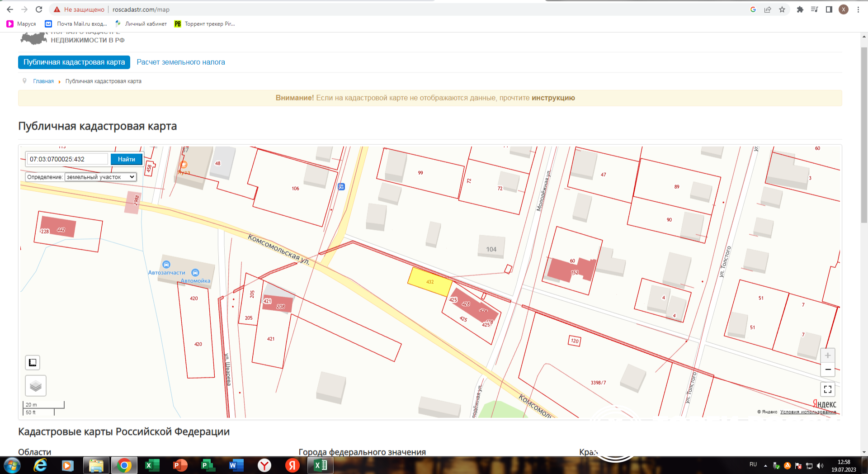Toggle fullscreen map view
This screenshot has height=474, width=868.
coord(828,389)
